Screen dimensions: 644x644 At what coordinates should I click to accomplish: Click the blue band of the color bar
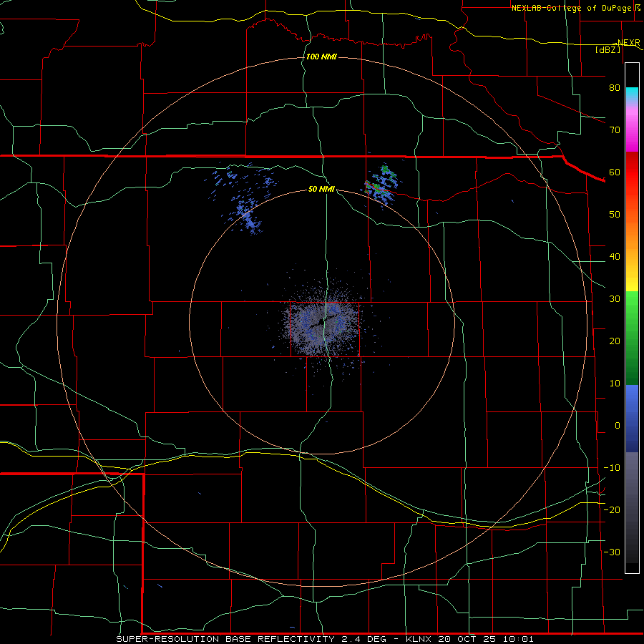[x=632, y=419]
